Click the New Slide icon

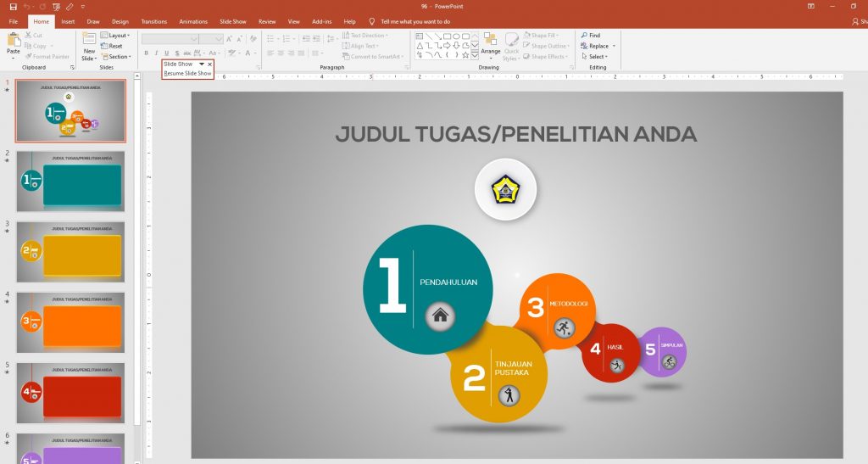[89, 39]
